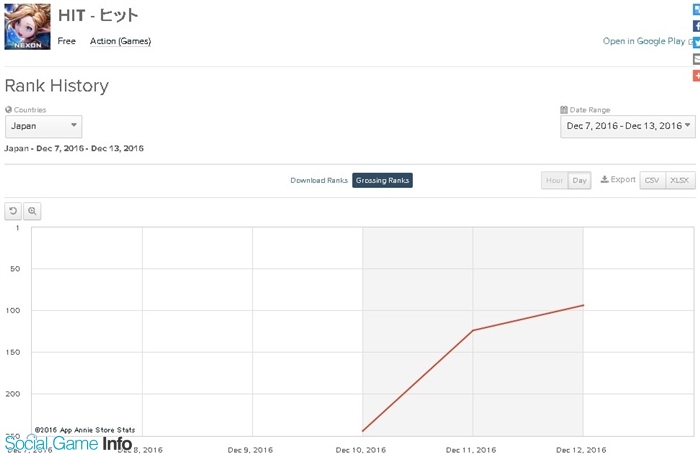Expand the Japan countries dropdown

click(43, 126)
